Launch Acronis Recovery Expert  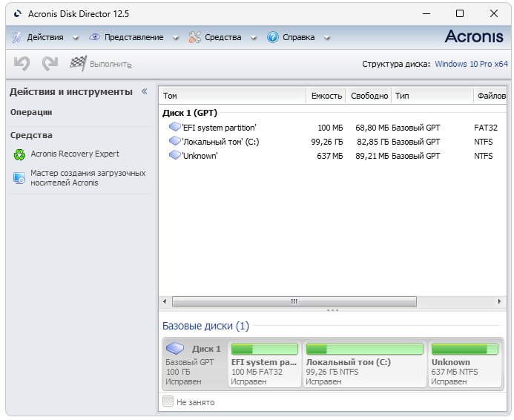click(x=75, y=154)
